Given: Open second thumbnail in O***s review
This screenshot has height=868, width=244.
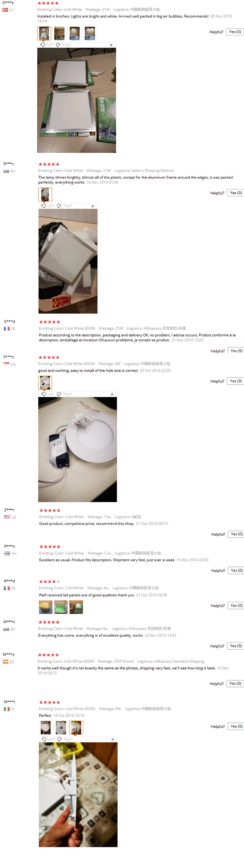Looking at the screenshot, I should click(x=60, y=33).
